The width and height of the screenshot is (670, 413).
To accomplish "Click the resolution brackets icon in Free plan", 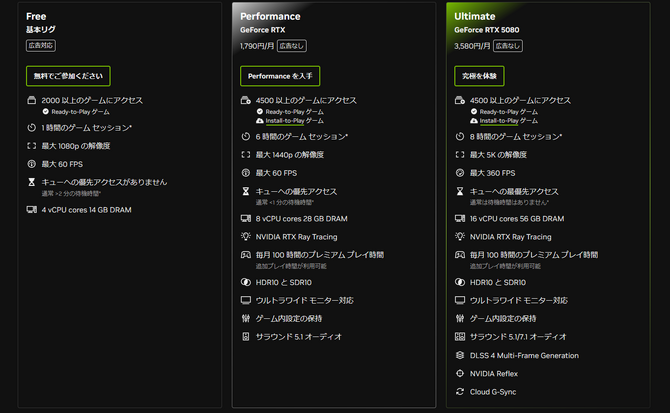I will 32,146.
